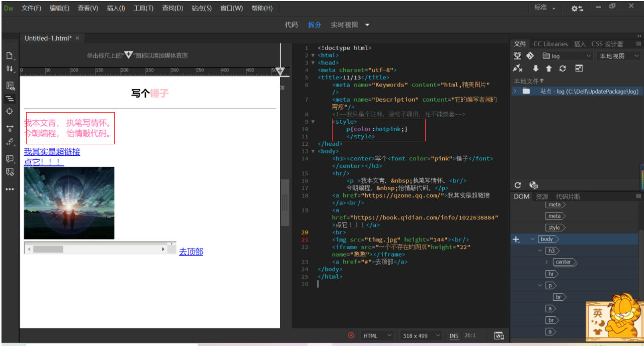
Task: Expand the 站点 - log folder
Action: click(515, 91)
